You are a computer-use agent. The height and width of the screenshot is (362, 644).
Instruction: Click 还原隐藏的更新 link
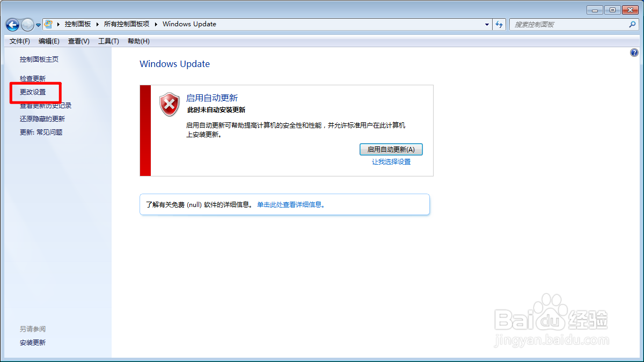click(42, 119)
